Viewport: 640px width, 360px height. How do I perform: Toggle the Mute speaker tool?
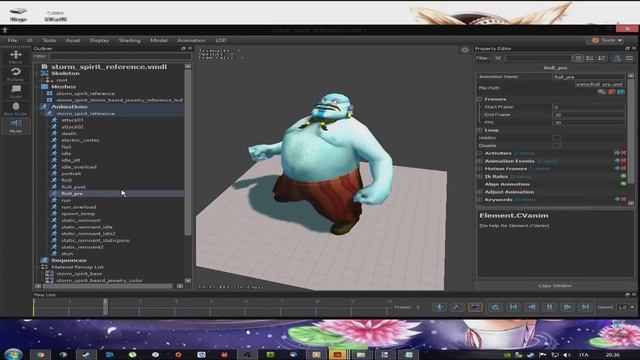pos(16,126)
